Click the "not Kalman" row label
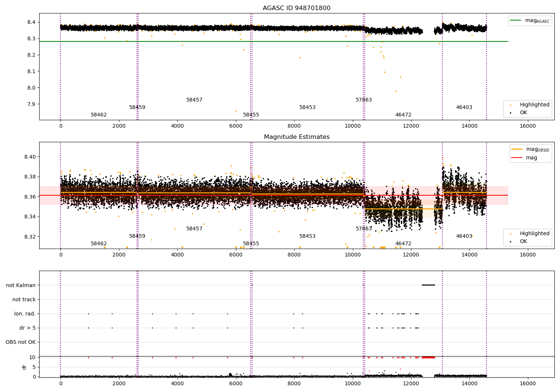560x392 pixels. point(21,285)
